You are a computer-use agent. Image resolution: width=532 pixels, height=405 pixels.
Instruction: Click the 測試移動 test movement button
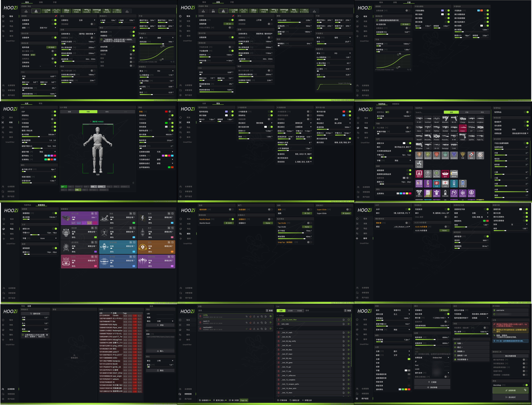click(432, 387)
